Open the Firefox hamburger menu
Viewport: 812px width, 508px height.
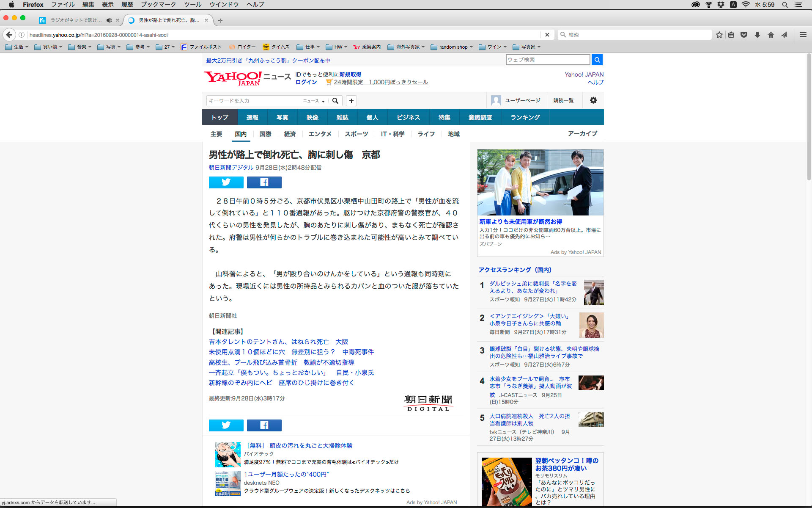803,35
